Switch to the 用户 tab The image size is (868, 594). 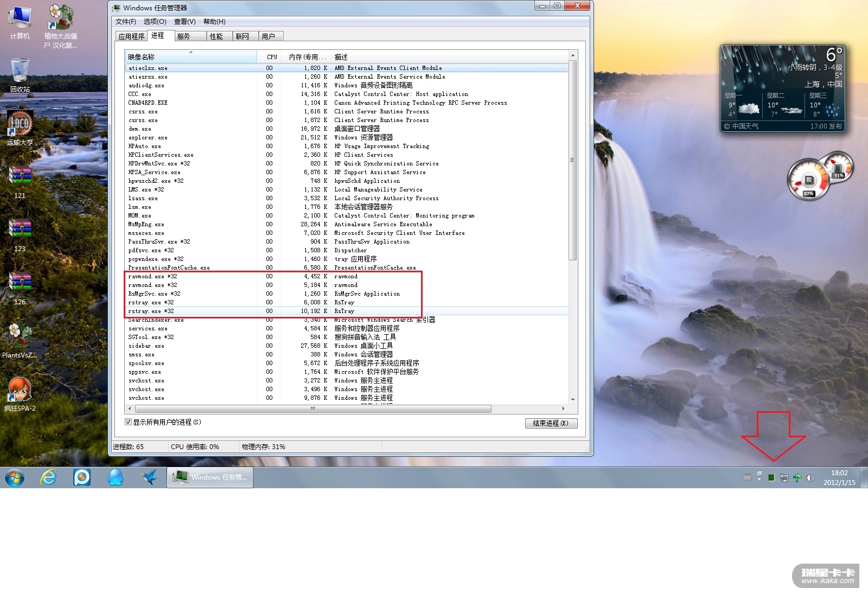(271, 36)
